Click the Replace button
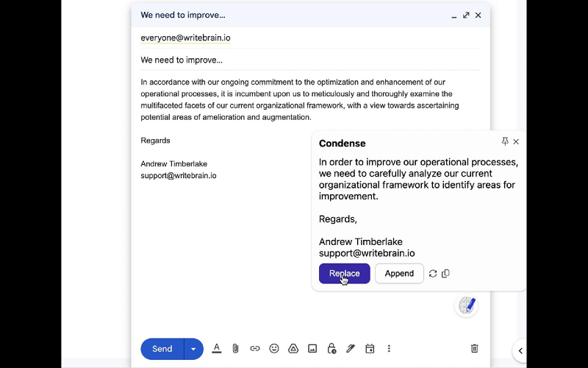The width and height of the screenshot is (588, 368). click(344, 274)
